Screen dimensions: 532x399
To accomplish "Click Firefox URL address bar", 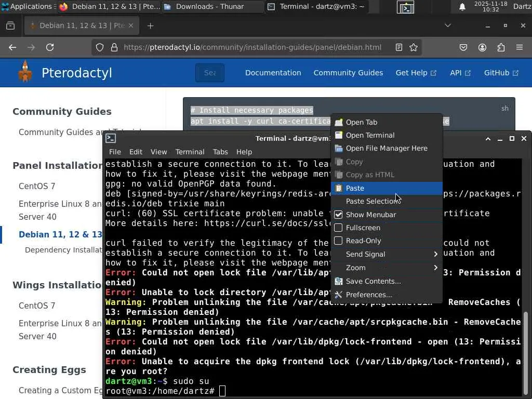I will 252,47.
